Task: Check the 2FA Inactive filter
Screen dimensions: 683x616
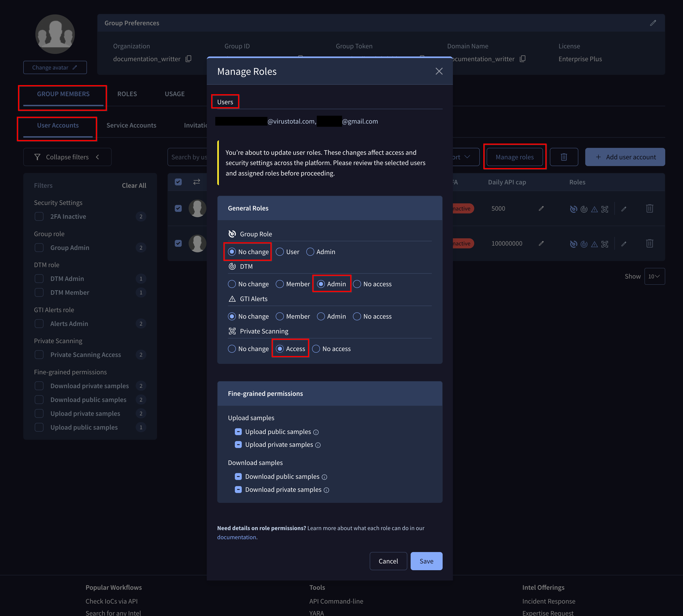Action: (39, 217)
